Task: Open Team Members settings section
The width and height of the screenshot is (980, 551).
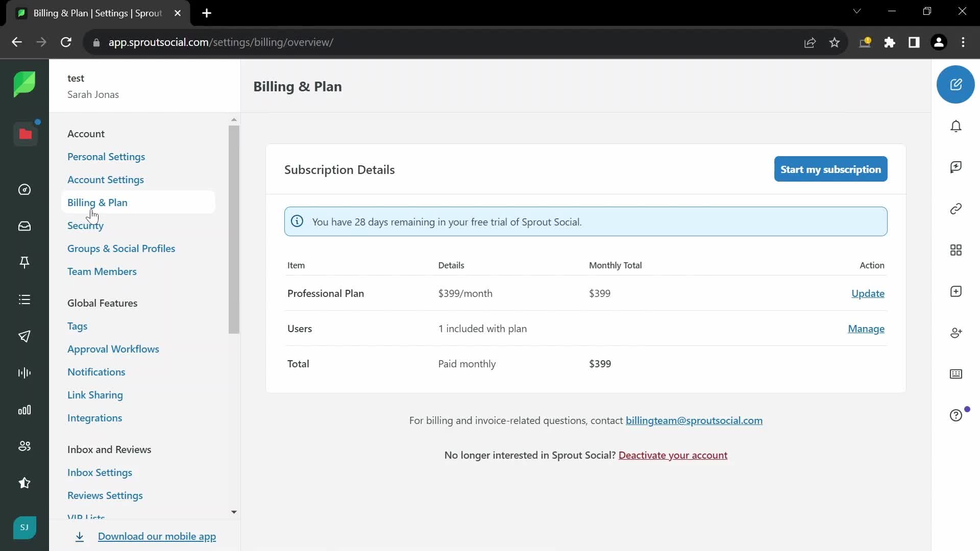Action: (102, 271)
